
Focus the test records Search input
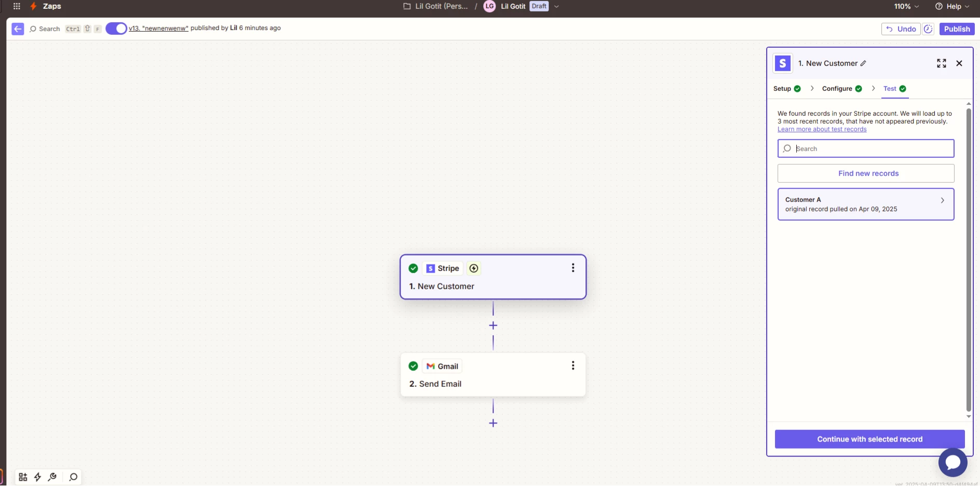pyautogui.click(x=866, y=148)
